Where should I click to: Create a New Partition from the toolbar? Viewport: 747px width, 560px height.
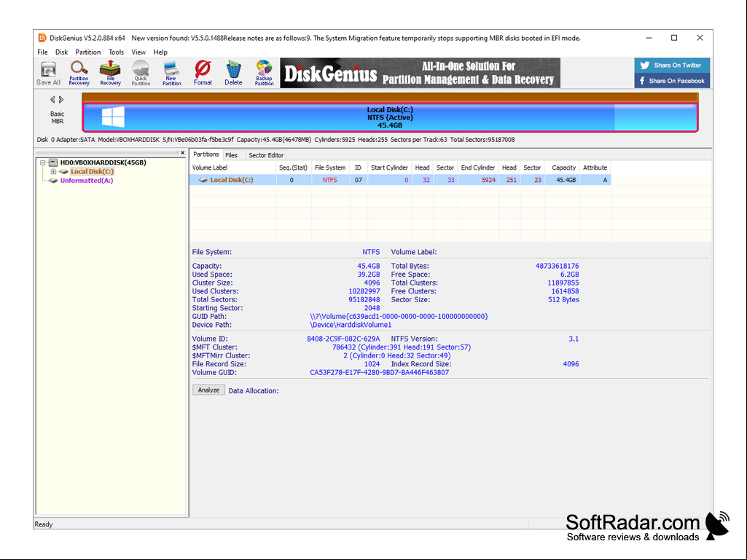(171, 74)
